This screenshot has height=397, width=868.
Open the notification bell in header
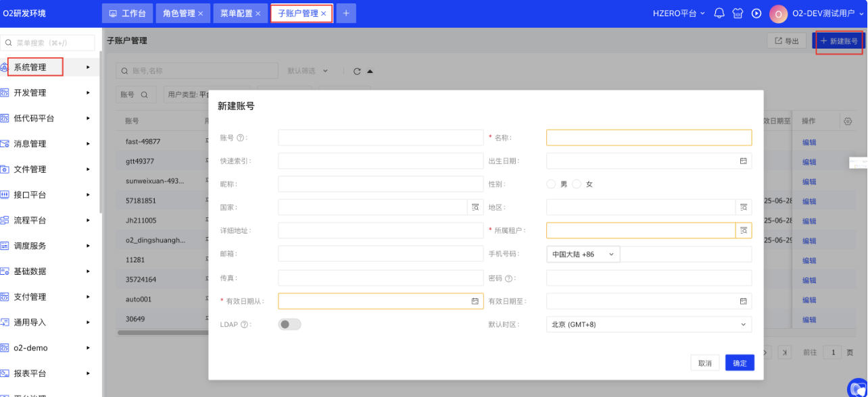(x=719, y=13)
